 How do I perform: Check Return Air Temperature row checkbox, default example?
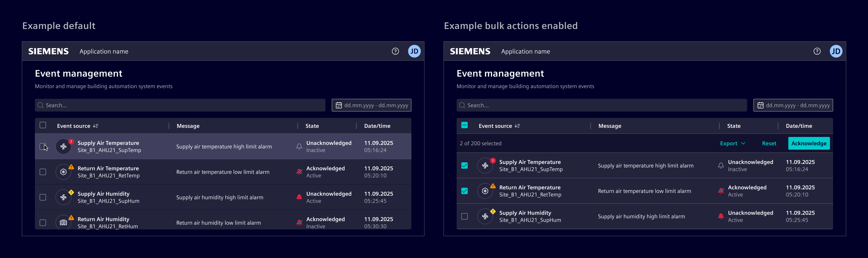click(43, 172)
